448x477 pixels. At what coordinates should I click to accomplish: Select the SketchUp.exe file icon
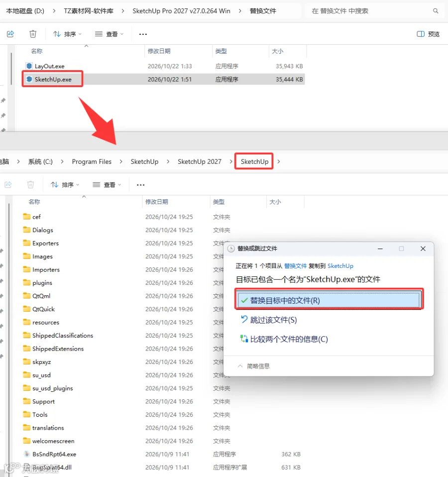click(29, 79)
